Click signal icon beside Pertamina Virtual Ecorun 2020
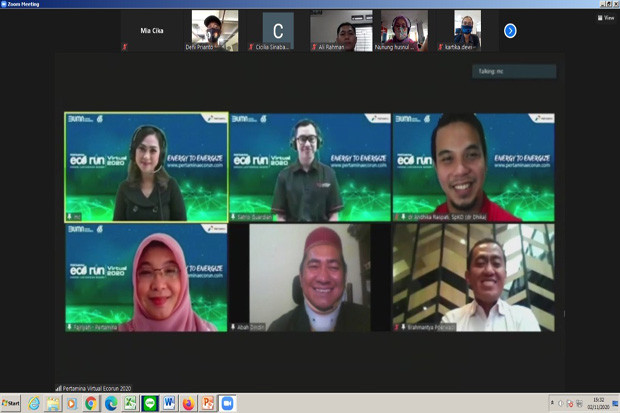This screenshot has height=413, width=620. click(x=59, y=388)
